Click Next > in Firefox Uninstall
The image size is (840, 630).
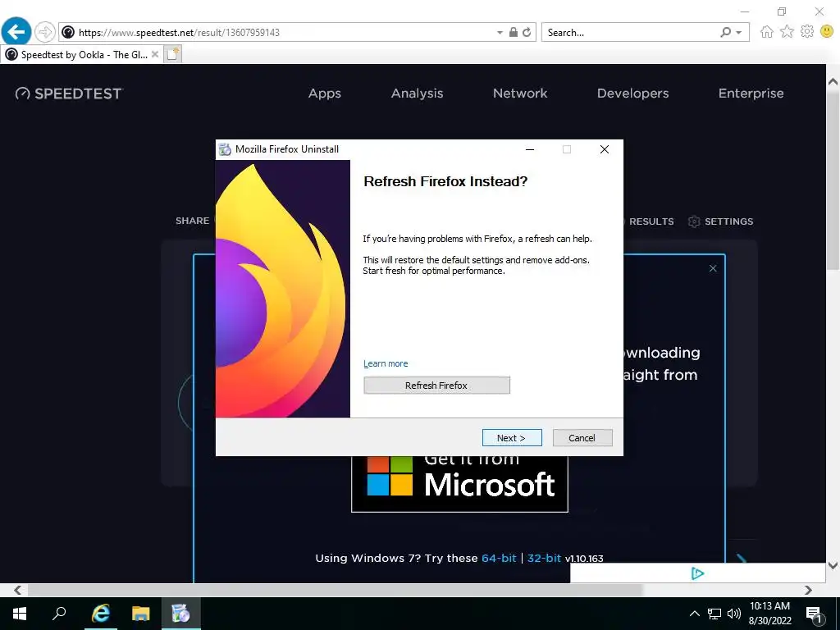(512, 438)
